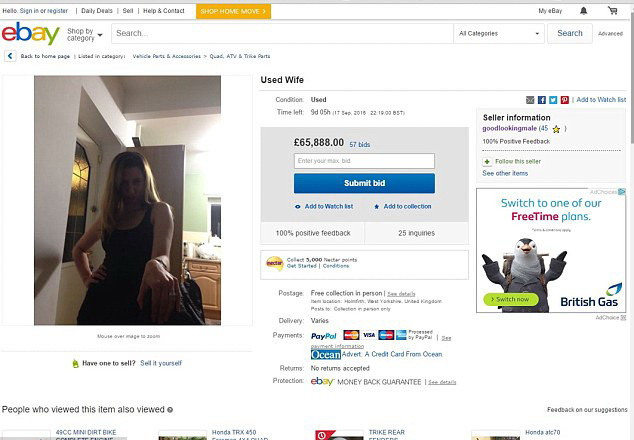This screenshot has height=440, width=634.
Task: Click the listing's main photo
Action: pyautogui.click(x=128, y=200)
